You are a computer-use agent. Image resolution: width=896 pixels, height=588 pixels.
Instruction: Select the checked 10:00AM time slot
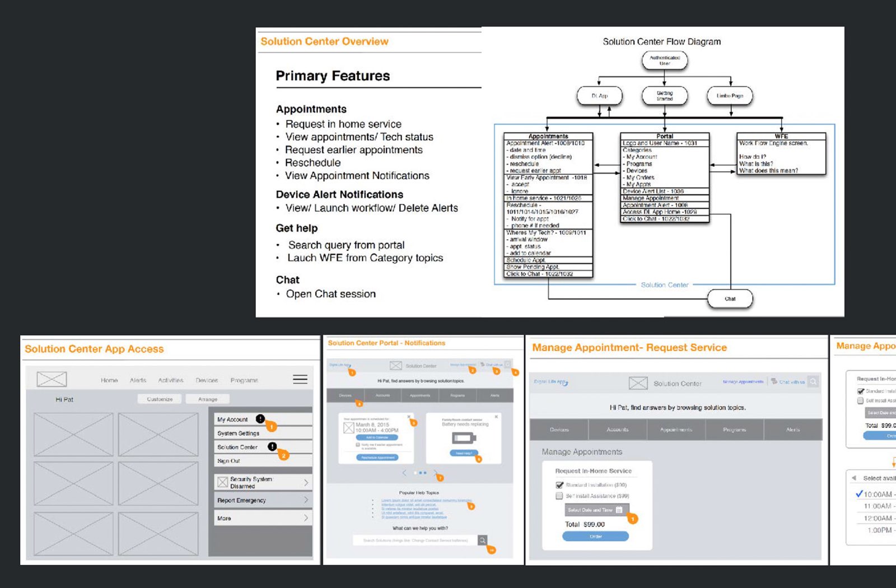pos(875,494)
